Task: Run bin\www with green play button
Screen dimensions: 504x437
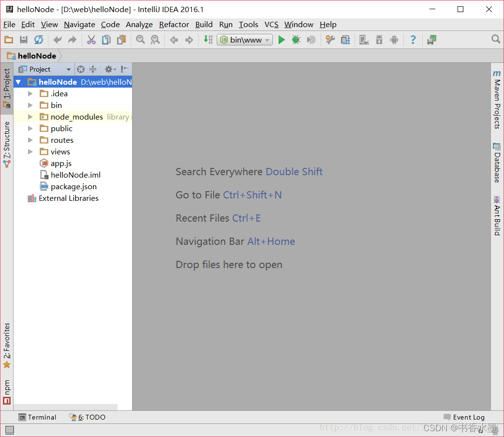Action: [282, 40]
